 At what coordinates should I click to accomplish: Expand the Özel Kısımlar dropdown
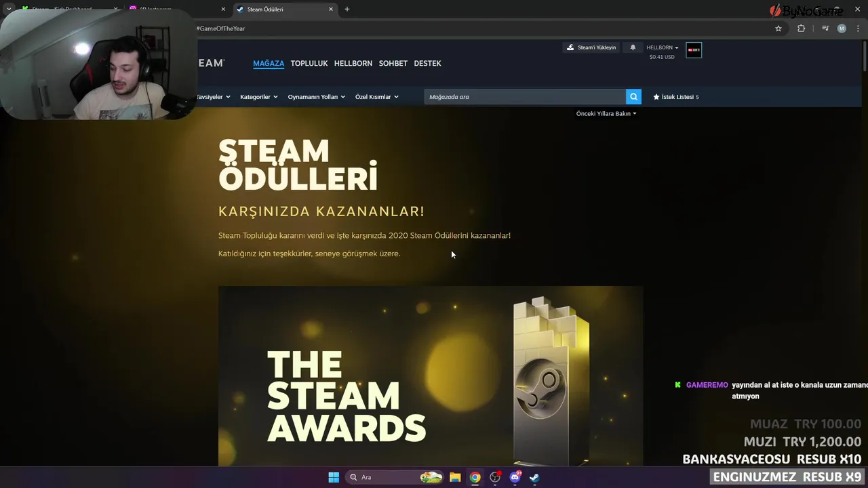(377, 97)
